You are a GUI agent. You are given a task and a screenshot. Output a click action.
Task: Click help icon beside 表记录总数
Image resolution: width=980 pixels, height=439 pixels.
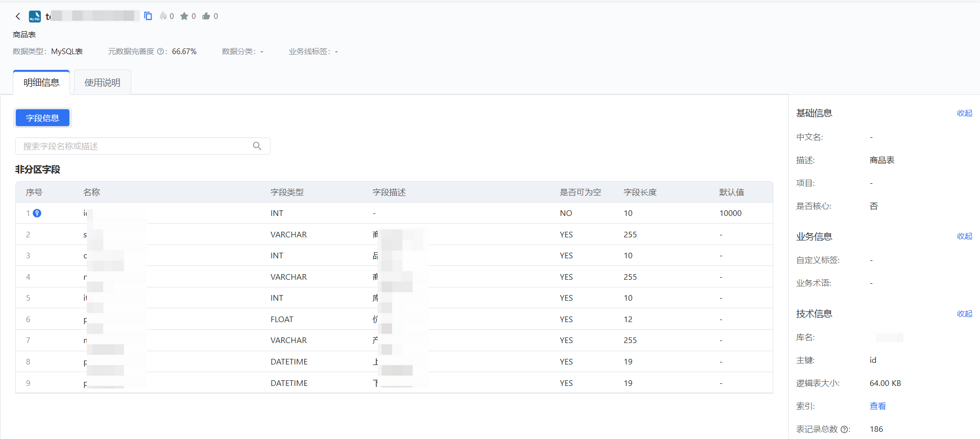(844, 429)
